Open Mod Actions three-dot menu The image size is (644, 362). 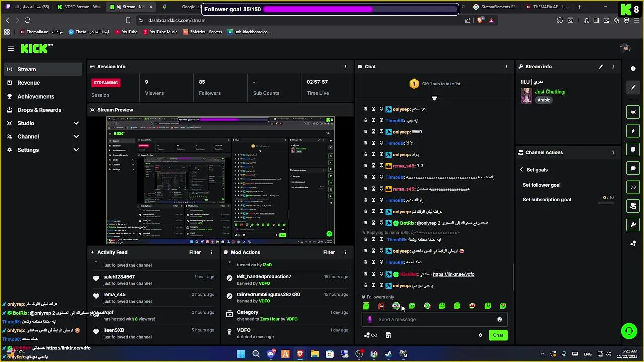pyautogui.click(x=345, y=253)
